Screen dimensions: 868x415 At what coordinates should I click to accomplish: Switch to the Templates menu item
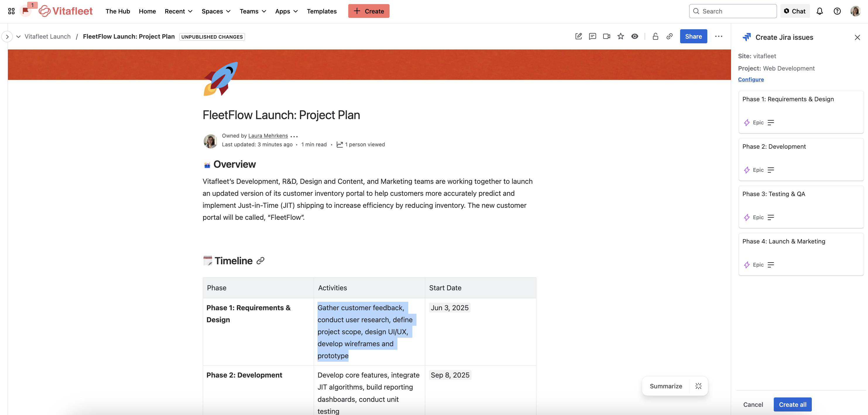[321, 11]
